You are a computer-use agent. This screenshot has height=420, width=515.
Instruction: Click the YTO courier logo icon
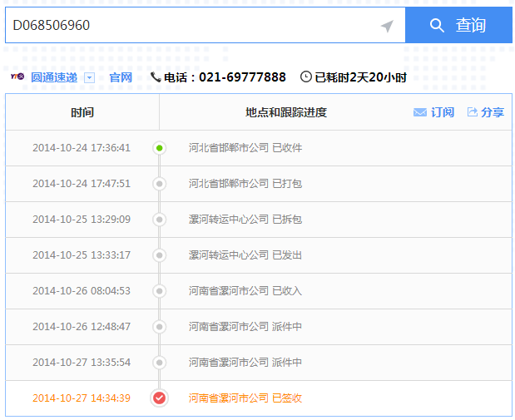17,77
